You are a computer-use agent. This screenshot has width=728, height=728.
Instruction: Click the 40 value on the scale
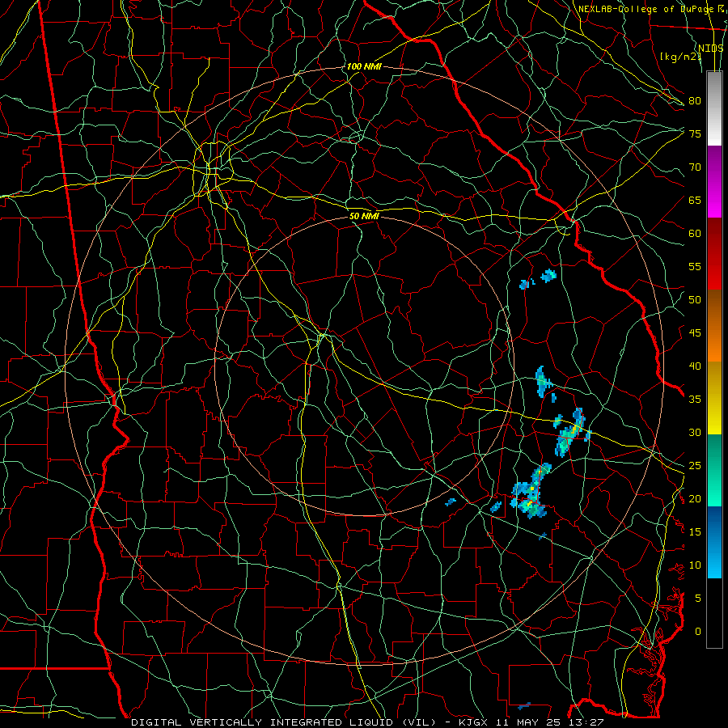[695, 366]
